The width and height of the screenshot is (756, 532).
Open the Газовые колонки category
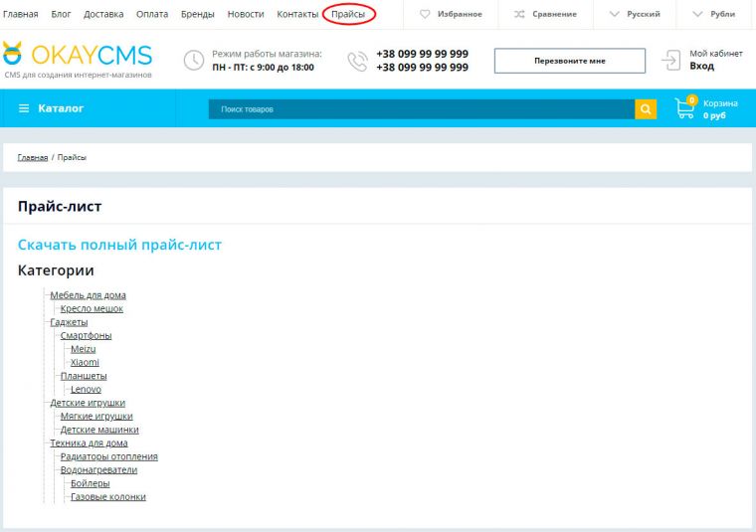coord(107,496)
